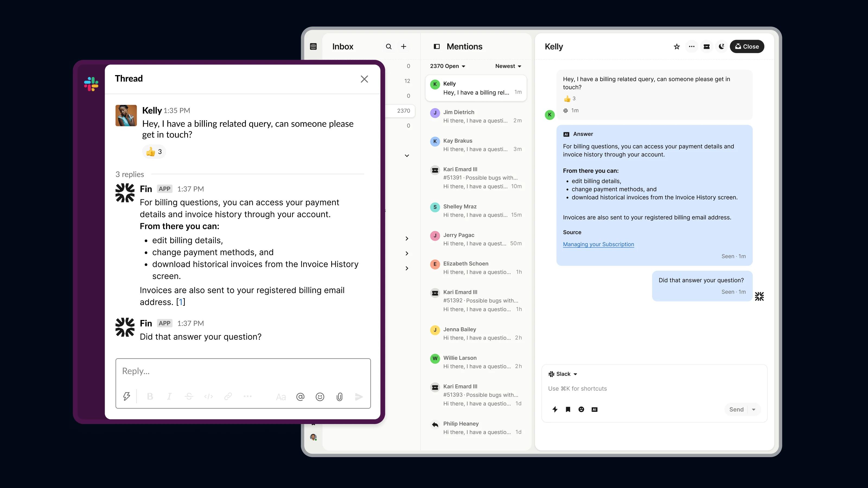Image resolution: width=868 pixels, height=488 pixels.
Task: Open the emoji picker in the Slack reply
Action: pos(320,396)
